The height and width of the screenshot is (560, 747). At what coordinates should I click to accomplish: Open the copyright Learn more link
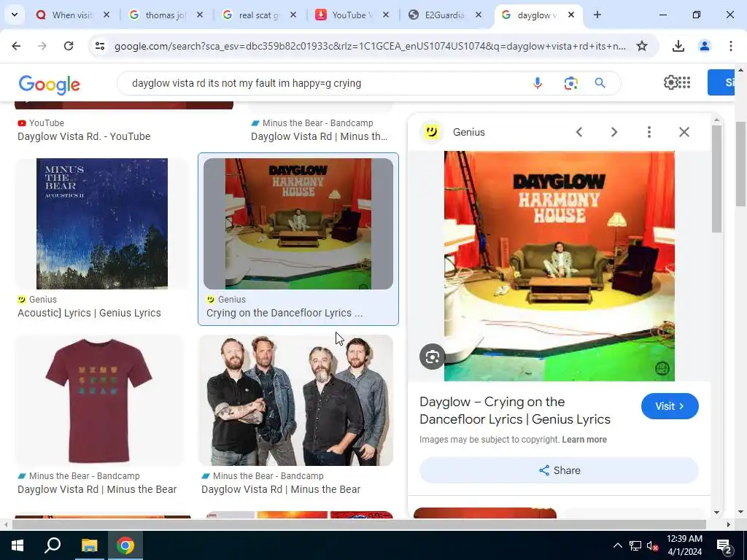click(584, 440)
